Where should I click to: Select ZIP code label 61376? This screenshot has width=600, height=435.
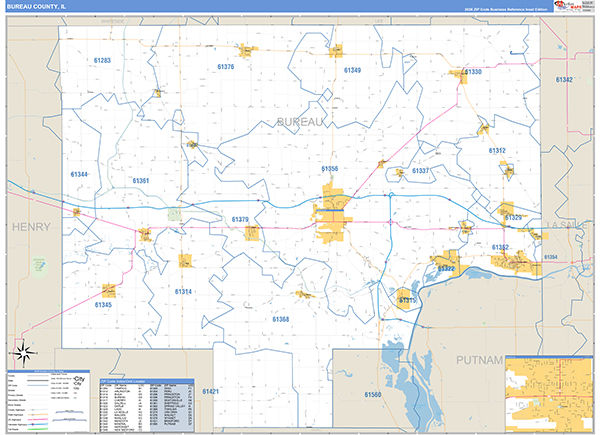(226, 67)
